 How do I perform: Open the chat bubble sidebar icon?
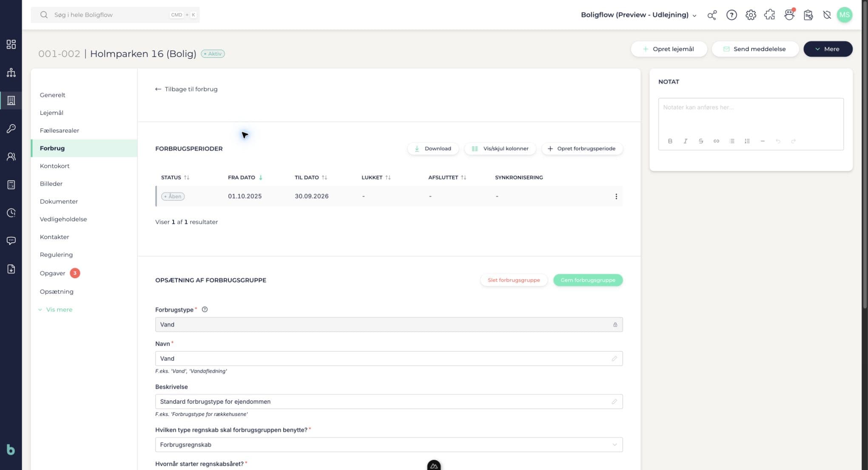[x=11, y=241]
